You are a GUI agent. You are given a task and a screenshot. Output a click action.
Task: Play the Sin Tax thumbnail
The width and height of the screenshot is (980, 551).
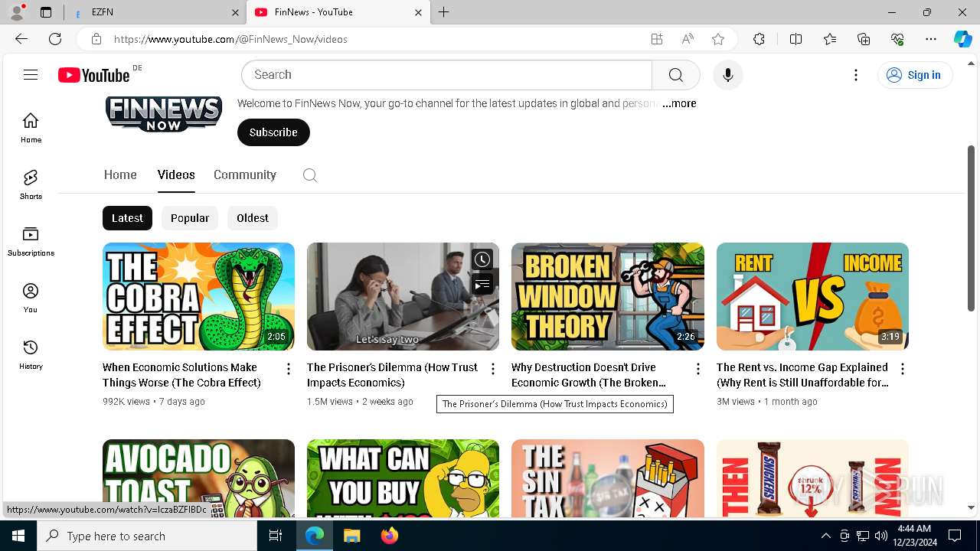click(x=608, y=478)
